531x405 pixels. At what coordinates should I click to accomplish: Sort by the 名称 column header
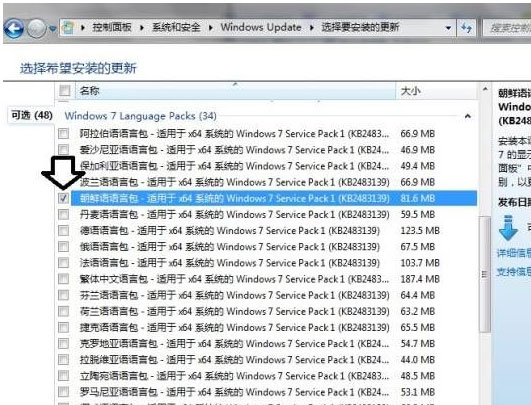[x=235, y=91]
